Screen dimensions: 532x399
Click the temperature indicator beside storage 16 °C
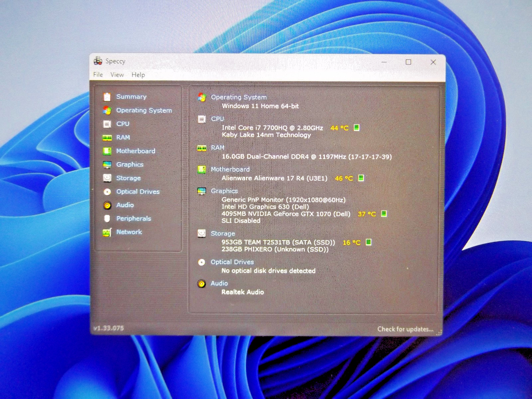[x=368, y=242]
